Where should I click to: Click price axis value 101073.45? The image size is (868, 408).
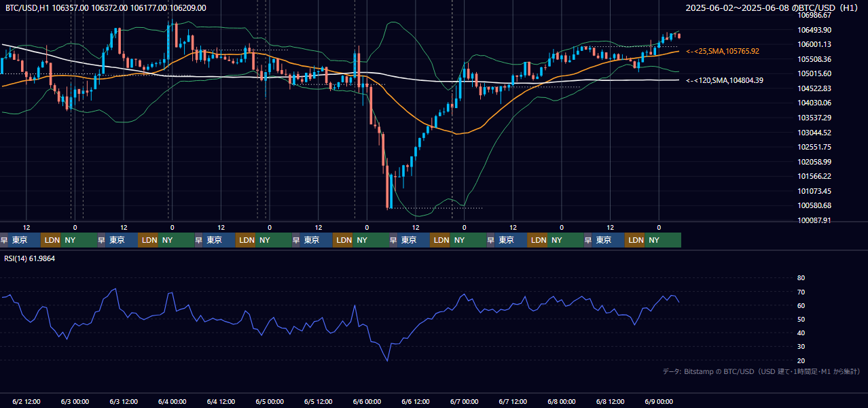click(814, 191)
